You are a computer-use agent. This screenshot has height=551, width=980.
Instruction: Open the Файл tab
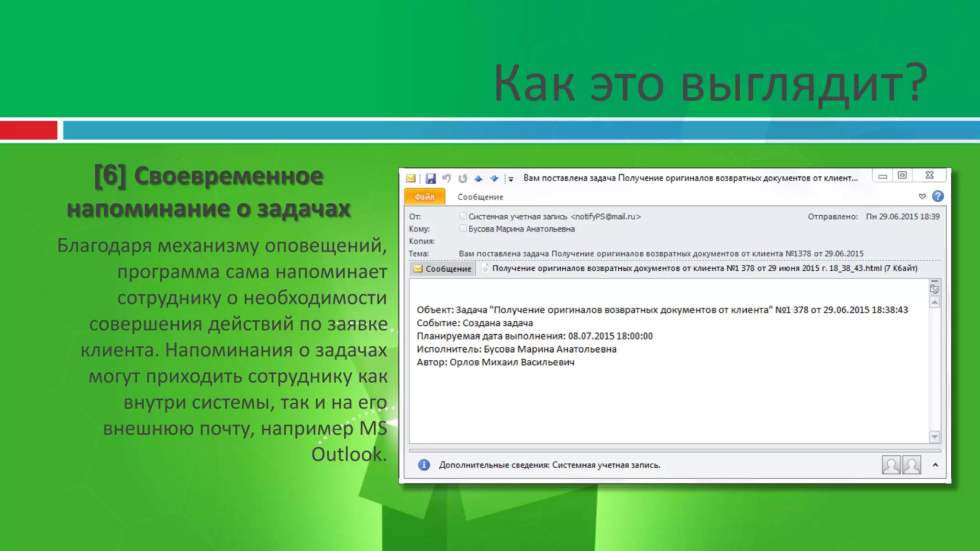click(x=424, y=197)
